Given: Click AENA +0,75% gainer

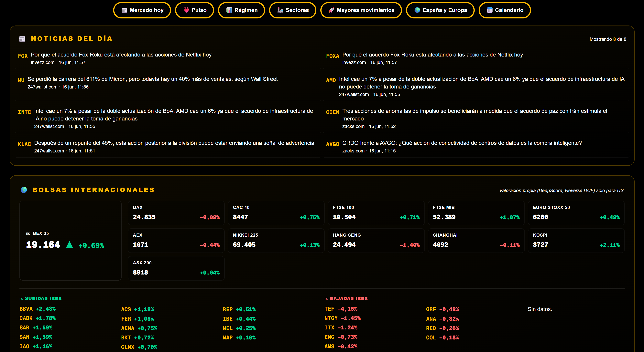Looking at the screenshot, I should 139,328.
